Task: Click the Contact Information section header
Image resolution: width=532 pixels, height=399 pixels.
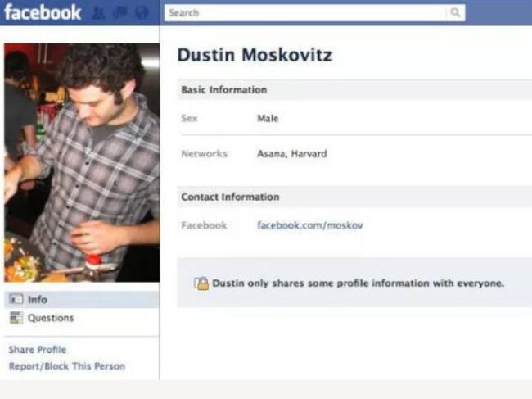Action: (354, 197)
